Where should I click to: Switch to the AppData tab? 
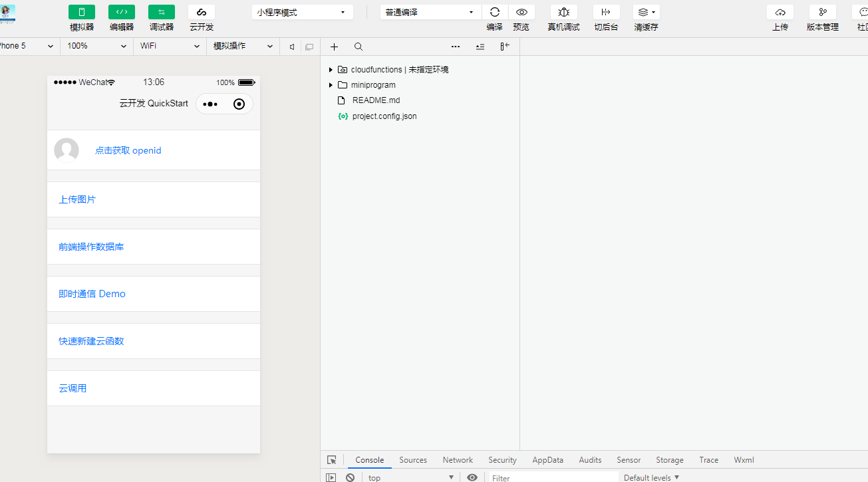547,460
